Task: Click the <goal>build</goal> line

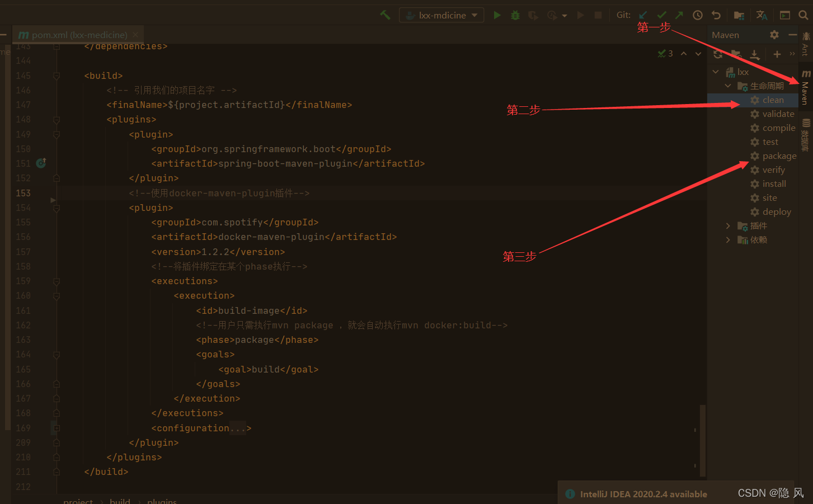Action: point(269,369)
